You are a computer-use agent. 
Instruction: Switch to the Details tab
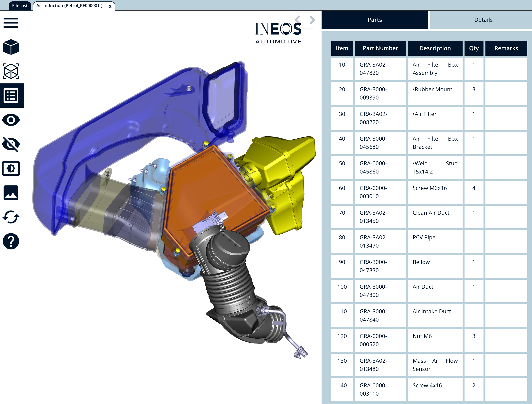point(483,20)
